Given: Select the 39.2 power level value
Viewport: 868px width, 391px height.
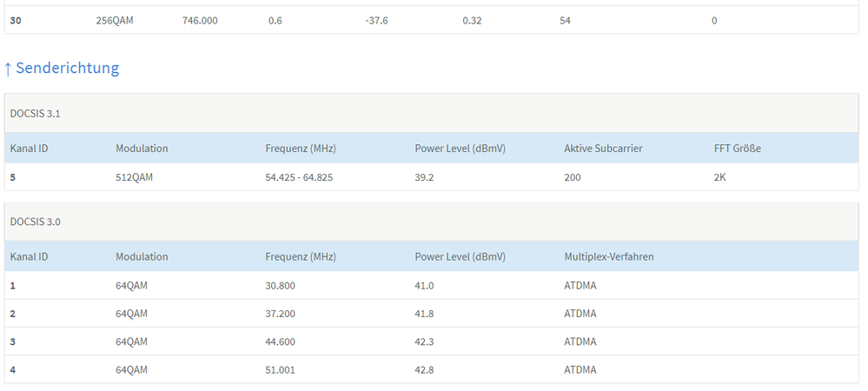Looking at the screenshot, I should coord(425,177).
